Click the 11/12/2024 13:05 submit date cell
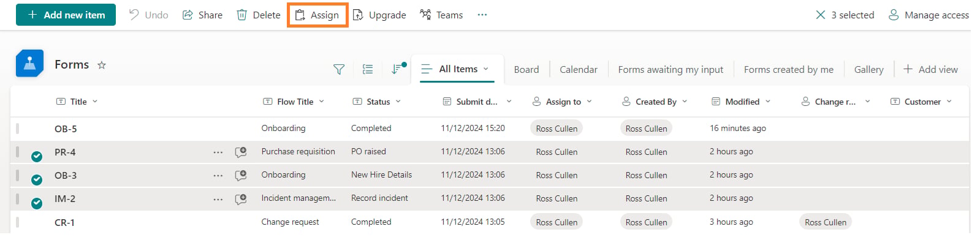This screenshot has width=980, height=240. coord(473,222)
